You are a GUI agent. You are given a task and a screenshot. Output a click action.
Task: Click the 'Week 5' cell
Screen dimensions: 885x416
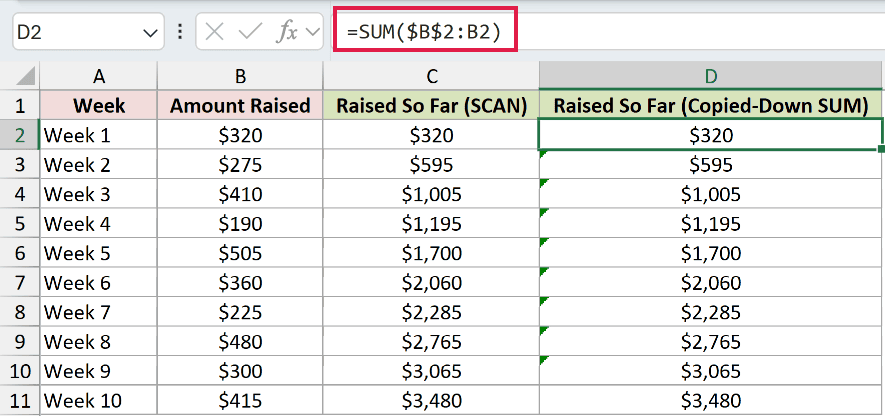point(99,253)
